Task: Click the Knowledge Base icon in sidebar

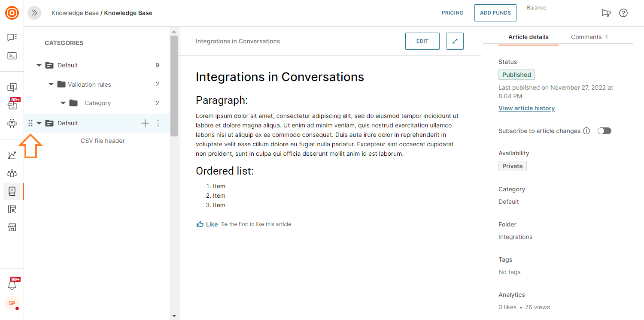Action: (x=12, y=191)
